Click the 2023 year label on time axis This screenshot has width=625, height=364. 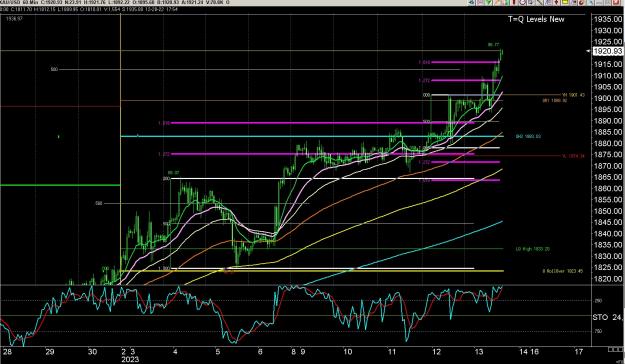[x=130, y=360]
